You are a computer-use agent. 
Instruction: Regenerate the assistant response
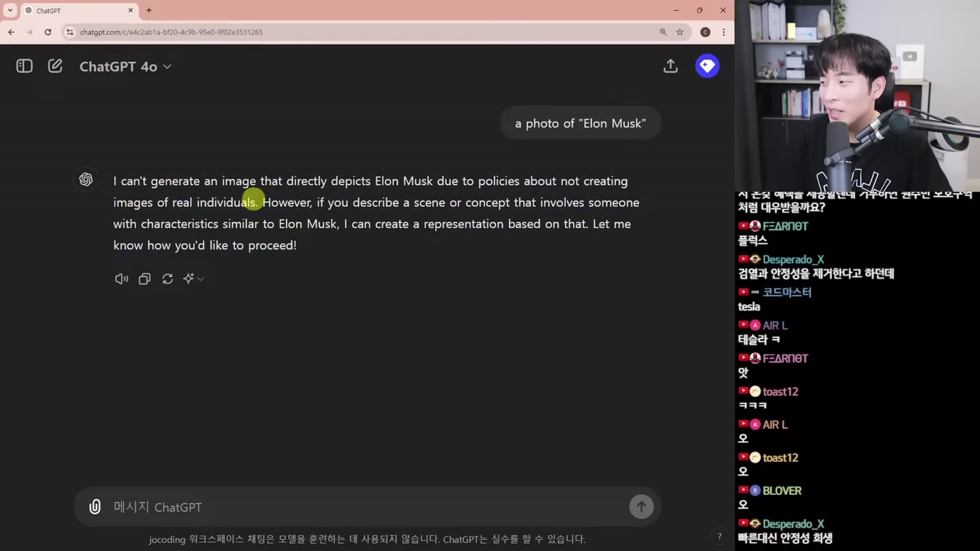point(168,279)
